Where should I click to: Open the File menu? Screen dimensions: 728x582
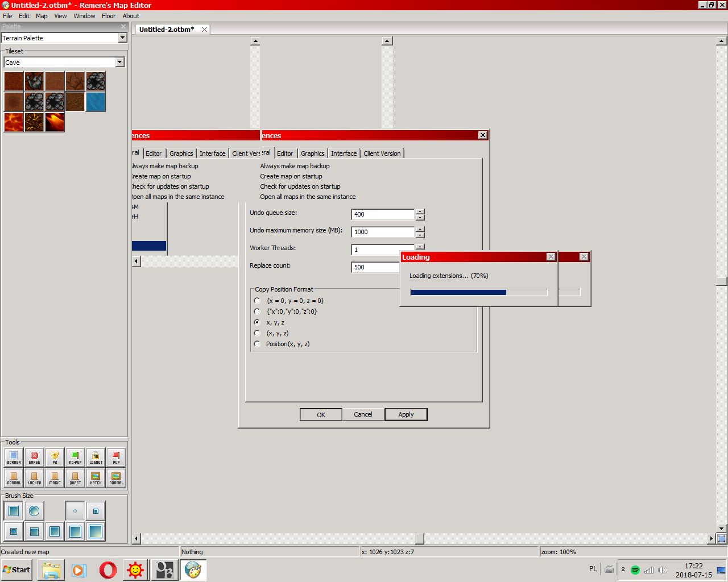coord(7,16)
